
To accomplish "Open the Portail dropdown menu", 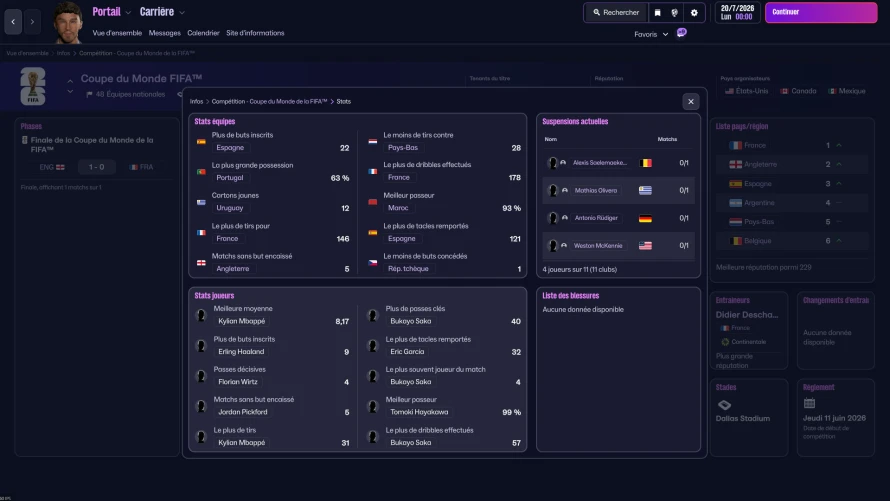I will tap(111, 12).
